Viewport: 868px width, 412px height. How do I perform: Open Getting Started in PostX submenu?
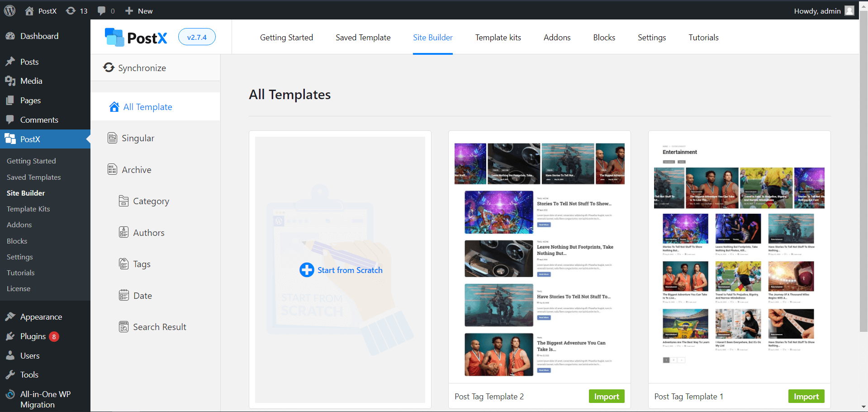coord(31,161)
